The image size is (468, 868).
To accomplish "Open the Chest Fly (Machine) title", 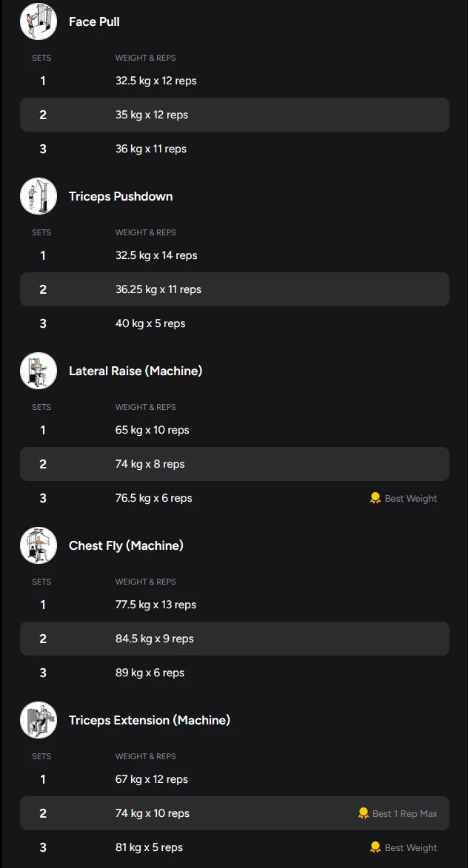I will (x=126, y=545).
